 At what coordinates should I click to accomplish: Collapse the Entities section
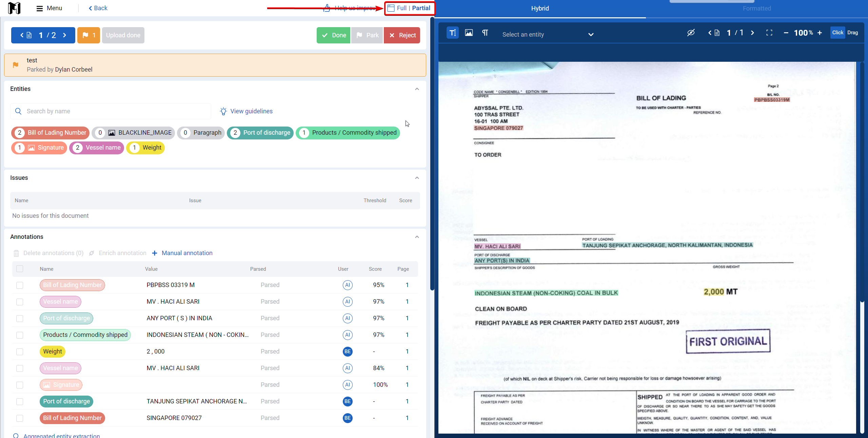[x=417, y=89]
